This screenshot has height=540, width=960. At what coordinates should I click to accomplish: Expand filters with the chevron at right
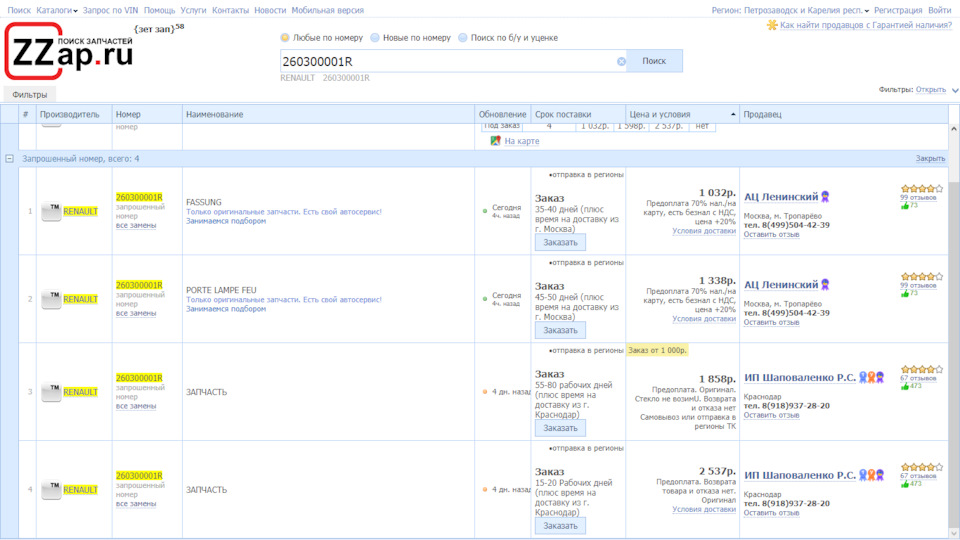(954, 91)
